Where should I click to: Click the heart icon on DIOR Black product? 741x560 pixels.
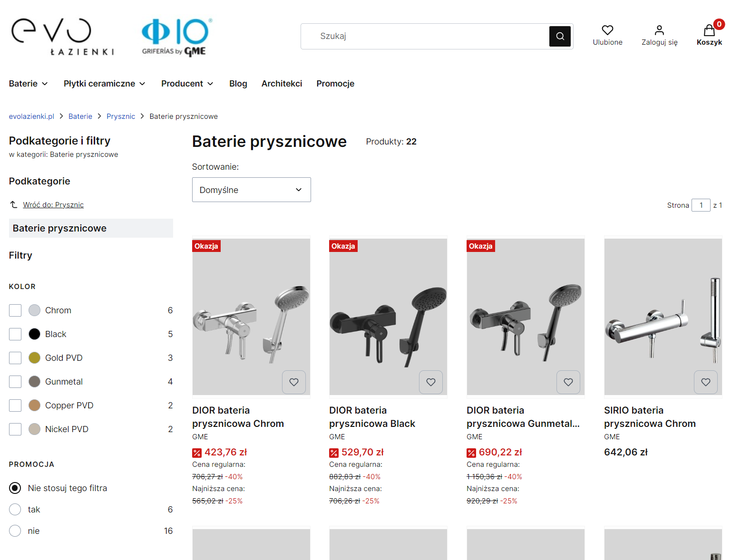click(431, 382)
